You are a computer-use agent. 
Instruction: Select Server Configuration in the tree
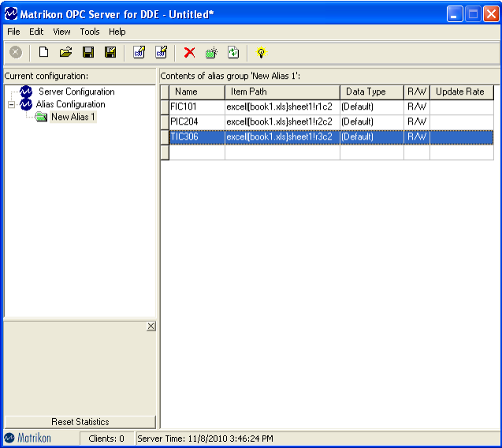coord(76,91)
